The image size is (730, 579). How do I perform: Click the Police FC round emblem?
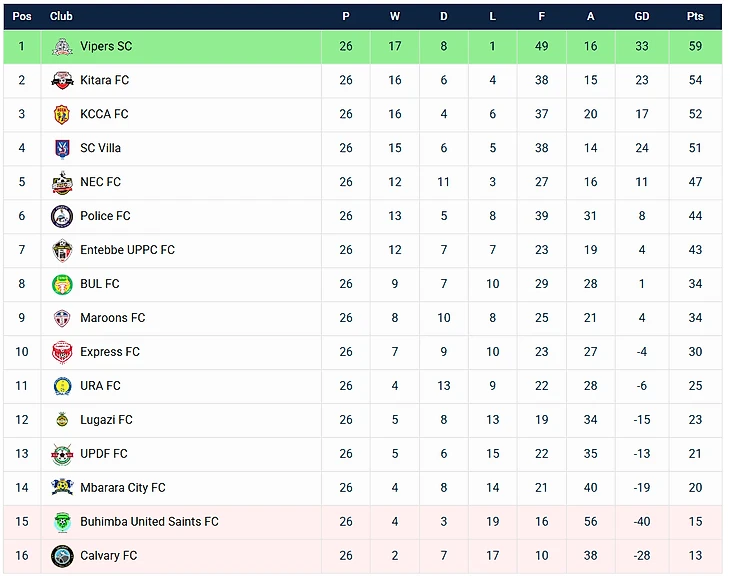pos(62,216)
